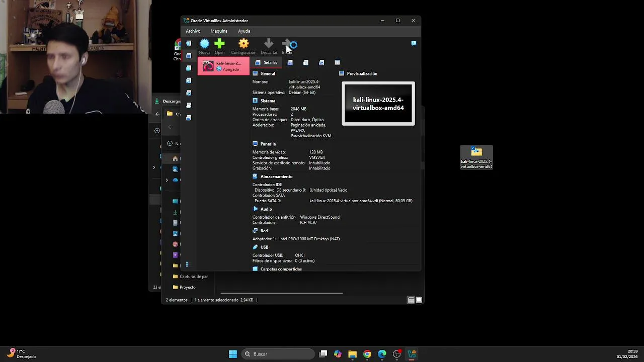
Task: Open the snapshots tab icon next to Detalles
Action: coord(290,63)
